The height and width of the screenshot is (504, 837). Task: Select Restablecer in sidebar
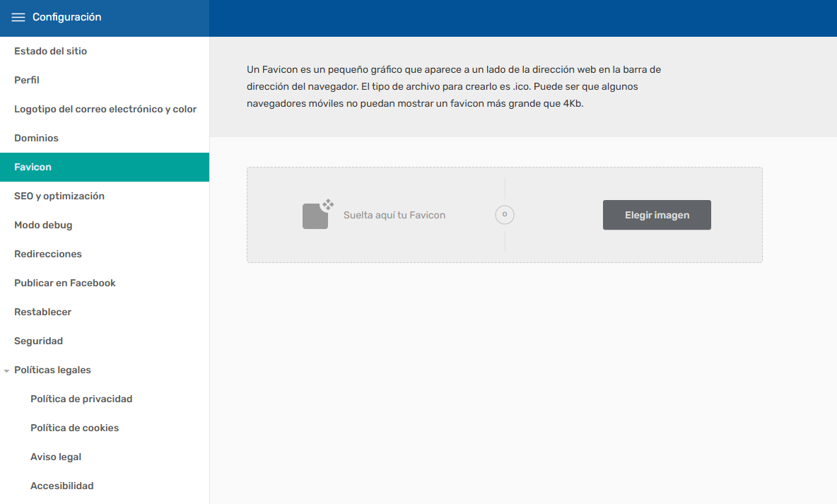click(105, 312)
